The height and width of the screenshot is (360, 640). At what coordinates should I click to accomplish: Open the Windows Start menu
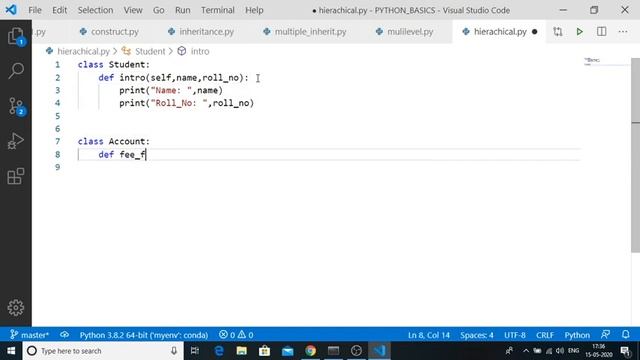coord(11,351)
